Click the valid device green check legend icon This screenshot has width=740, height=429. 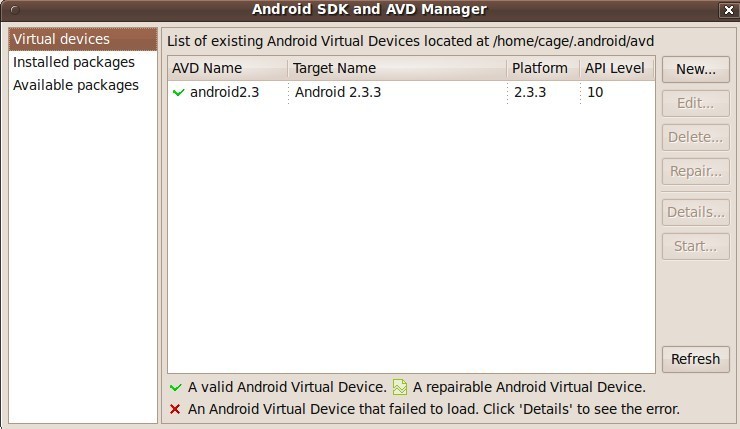coord(176,388)
